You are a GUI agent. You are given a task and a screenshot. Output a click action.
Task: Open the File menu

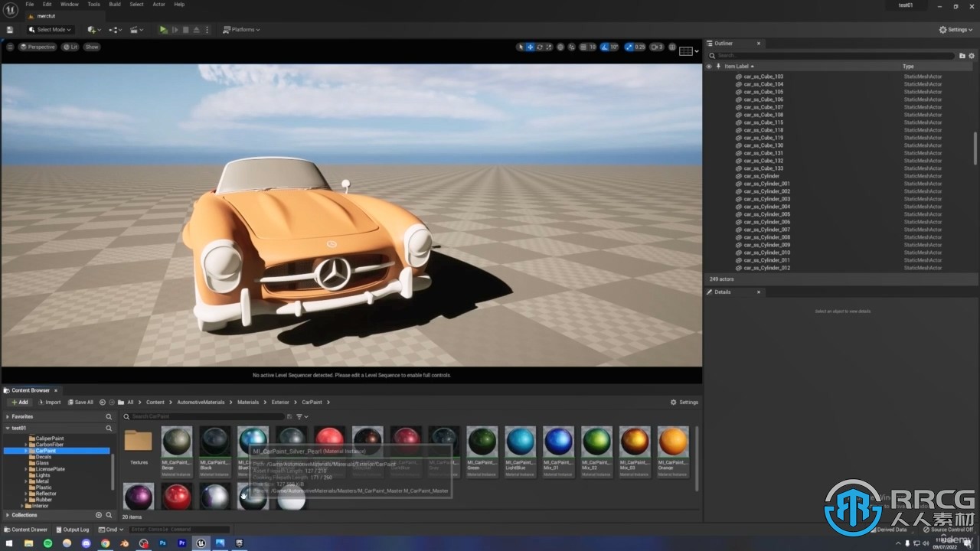30,4
